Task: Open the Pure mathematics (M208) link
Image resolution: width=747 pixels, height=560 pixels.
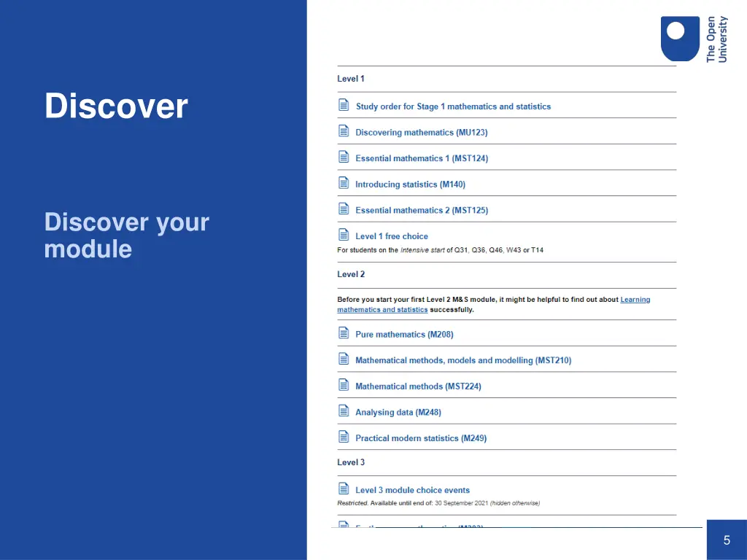Action: (404, 334)
